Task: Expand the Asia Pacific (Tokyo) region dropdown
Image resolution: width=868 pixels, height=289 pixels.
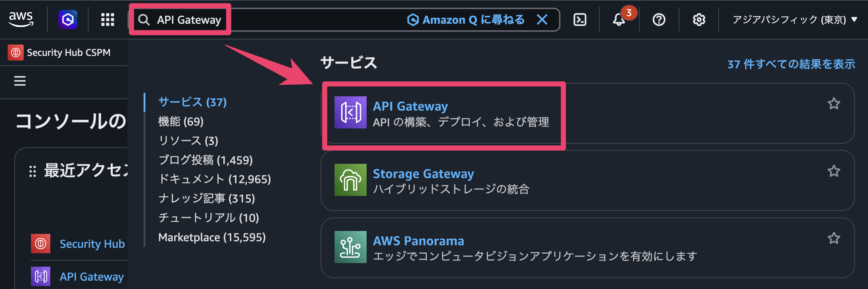Action: pyautogui.click(x=794, y=20)
